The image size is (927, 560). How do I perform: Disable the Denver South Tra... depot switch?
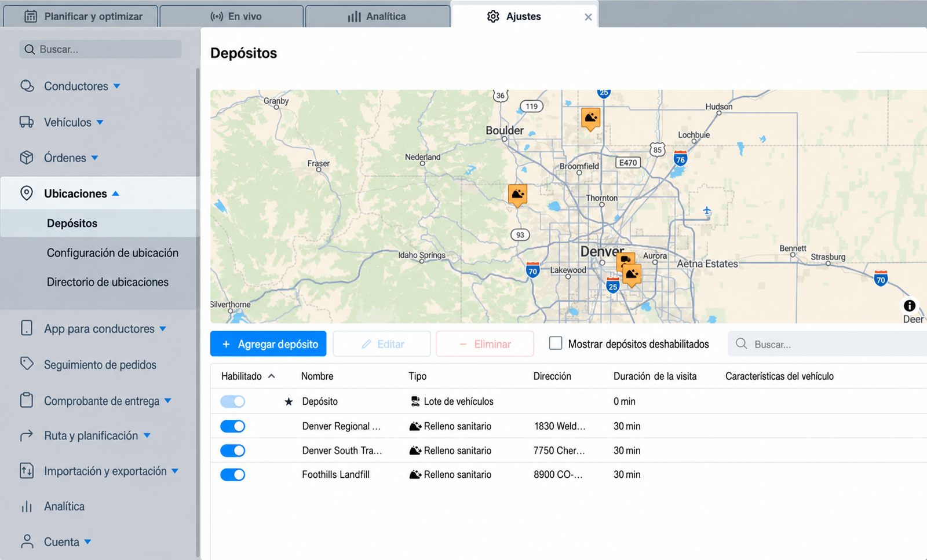click(232, 451)
